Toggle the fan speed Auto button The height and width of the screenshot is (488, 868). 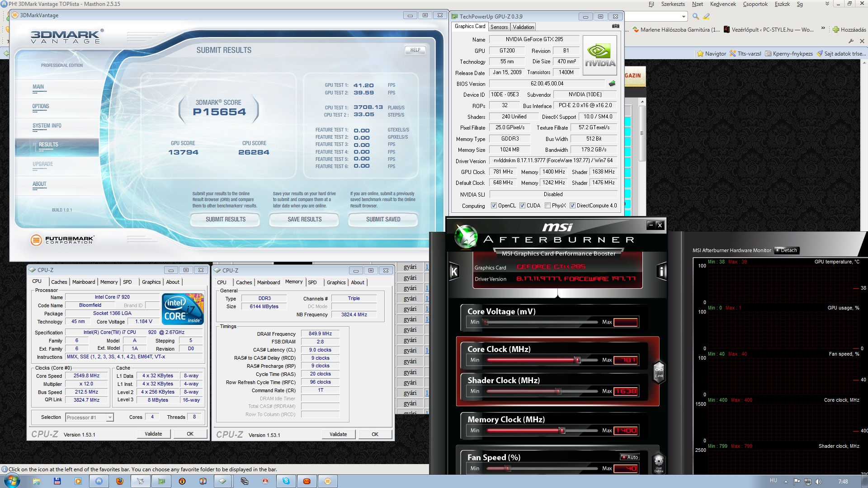coord(630,457)
